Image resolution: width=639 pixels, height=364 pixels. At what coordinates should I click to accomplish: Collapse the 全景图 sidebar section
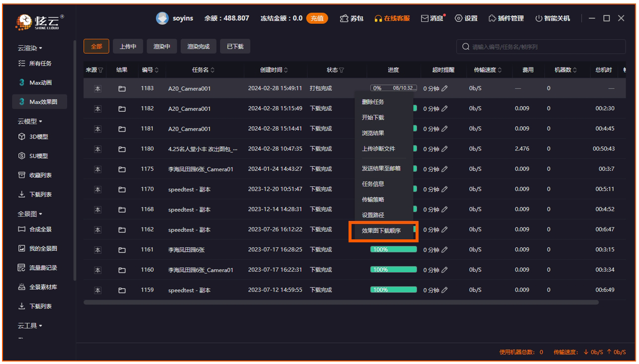(30, 214)
